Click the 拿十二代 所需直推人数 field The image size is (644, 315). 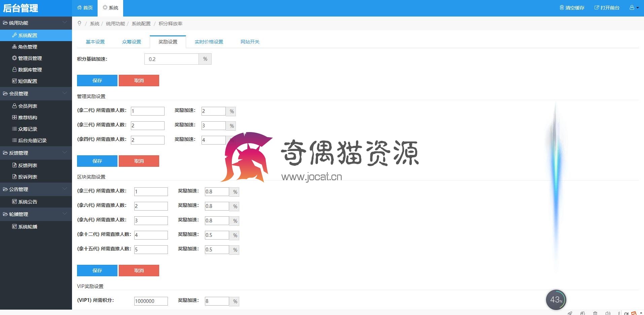click(151, 235)
